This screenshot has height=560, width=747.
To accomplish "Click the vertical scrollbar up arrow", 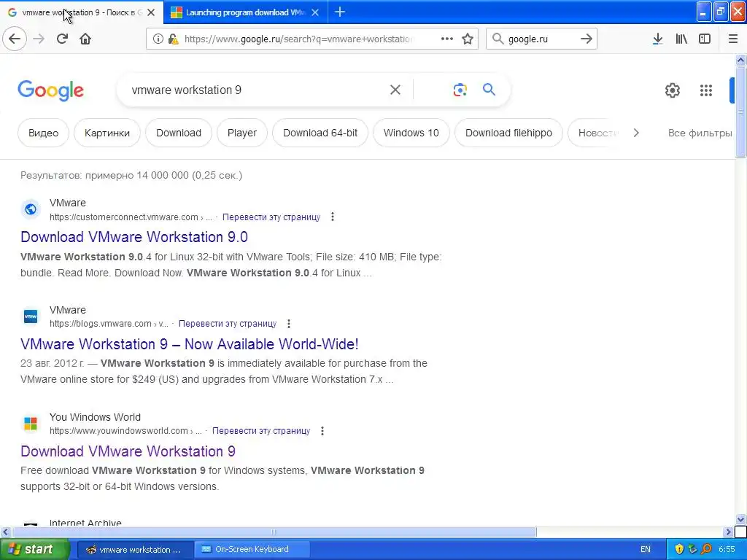I will [740, 60].
